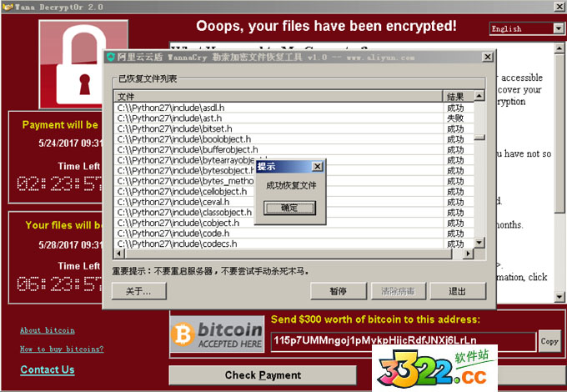Screen dimensions: 567x392
Task: Click the 退出 exit button
Action: [x=458, y=291]
